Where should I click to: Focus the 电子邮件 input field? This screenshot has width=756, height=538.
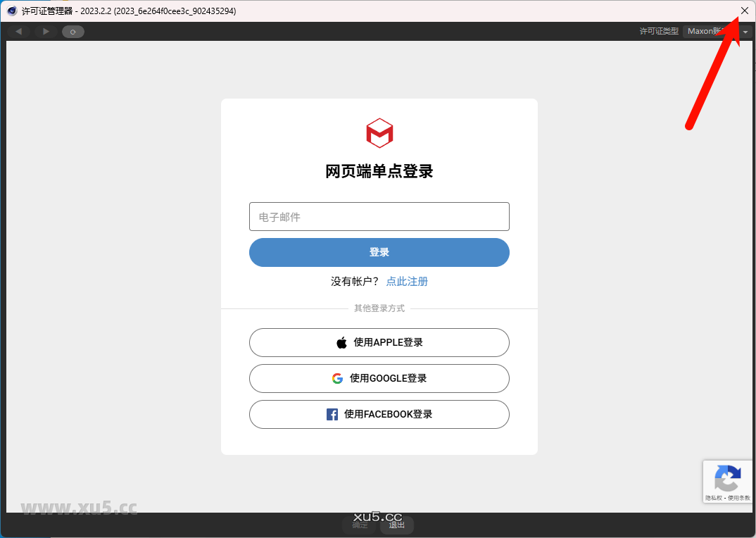tap(379, 217)
